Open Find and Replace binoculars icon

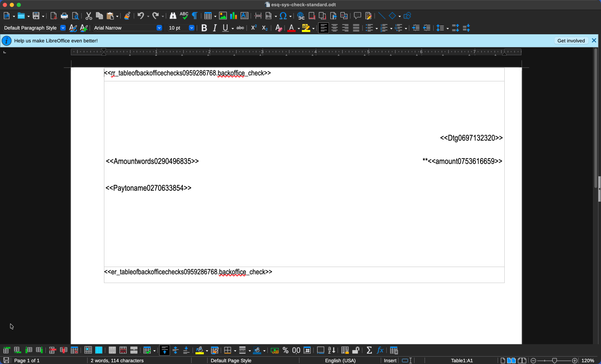[173, 16]
